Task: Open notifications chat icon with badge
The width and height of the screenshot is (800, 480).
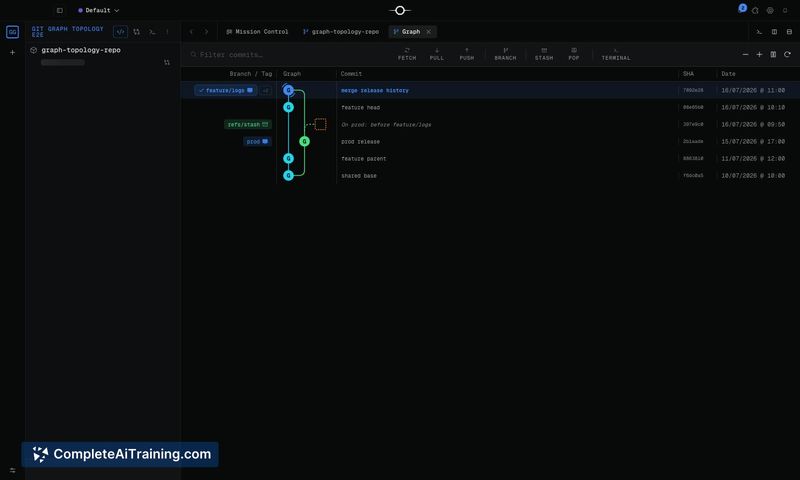Action: click(x=742, y=9)
